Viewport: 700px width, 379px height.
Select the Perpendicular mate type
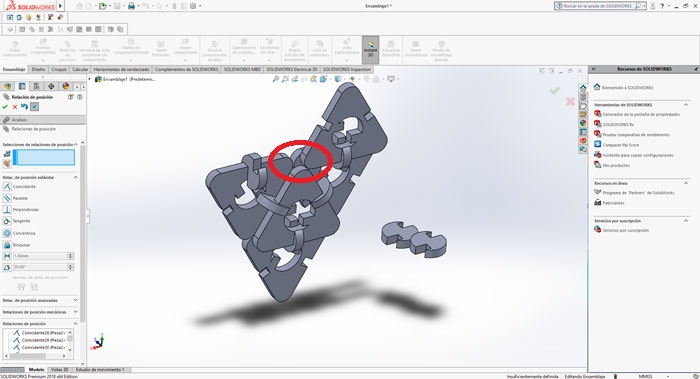tap(7, 209)
